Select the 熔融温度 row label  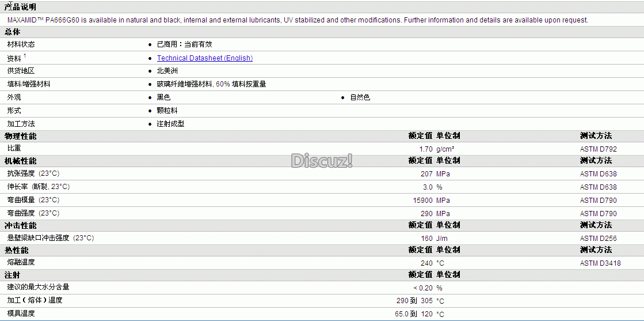click(x=21, y=262)
